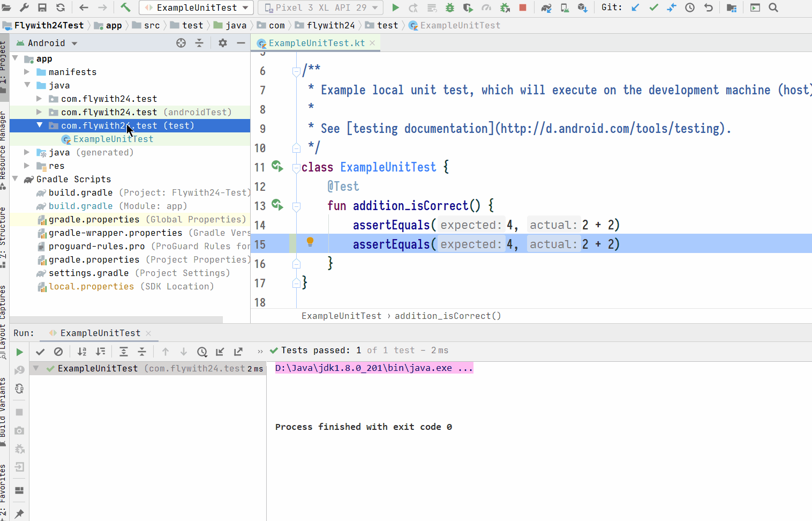Screen dimensions: 812x521
Task: Open settings wrench icon in toolbar
Action: coord(24,8)
